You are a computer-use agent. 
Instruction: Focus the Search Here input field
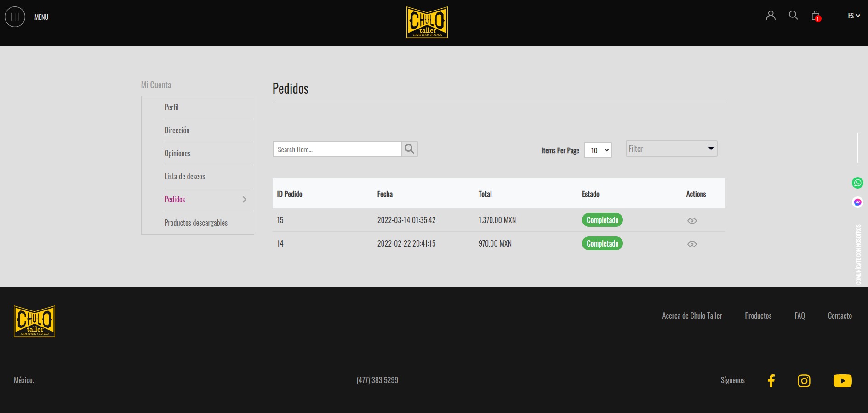[x=337, y=149]
